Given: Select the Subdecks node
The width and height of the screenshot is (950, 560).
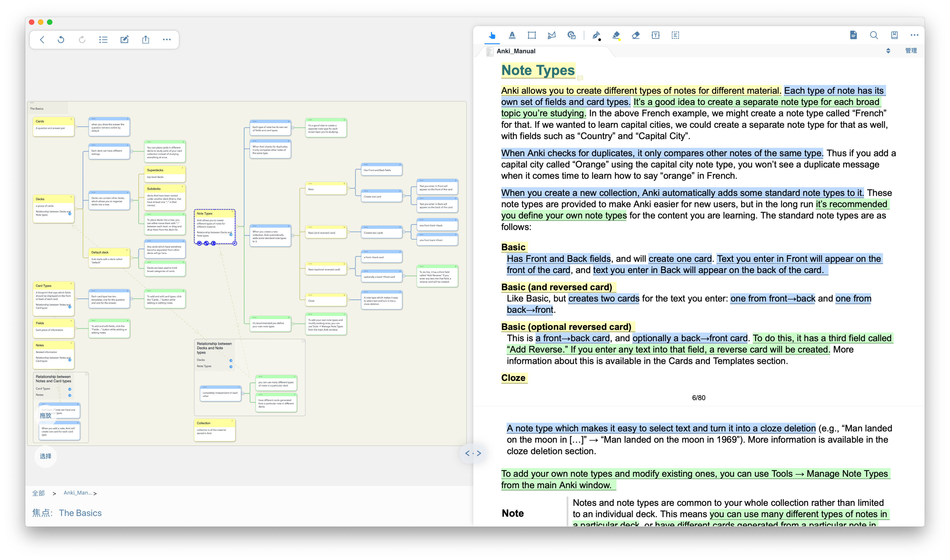Looking at the screenshot, I should [x=165, y=197].
